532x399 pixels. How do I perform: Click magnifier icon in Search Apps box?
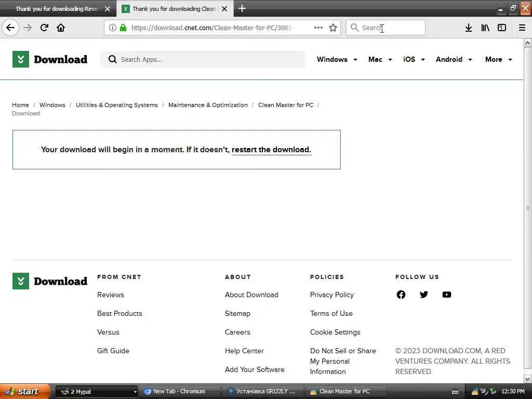[112, 59]
